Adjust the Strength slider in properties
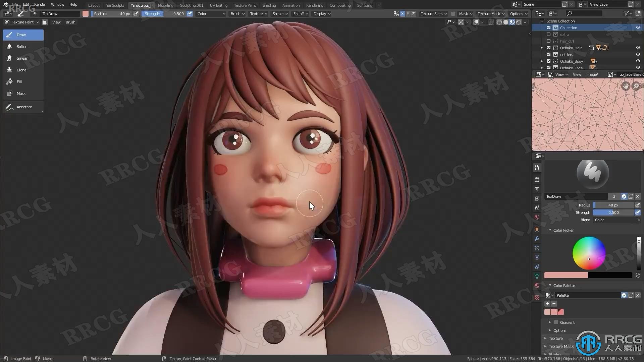This screenshot has width=644, height=362. [x=613, y=213]
